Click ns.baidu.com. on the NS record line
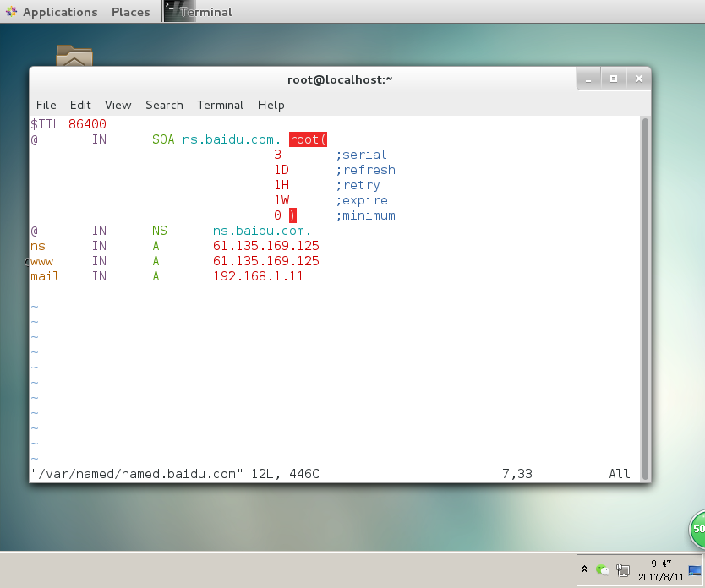 point(262,231)
